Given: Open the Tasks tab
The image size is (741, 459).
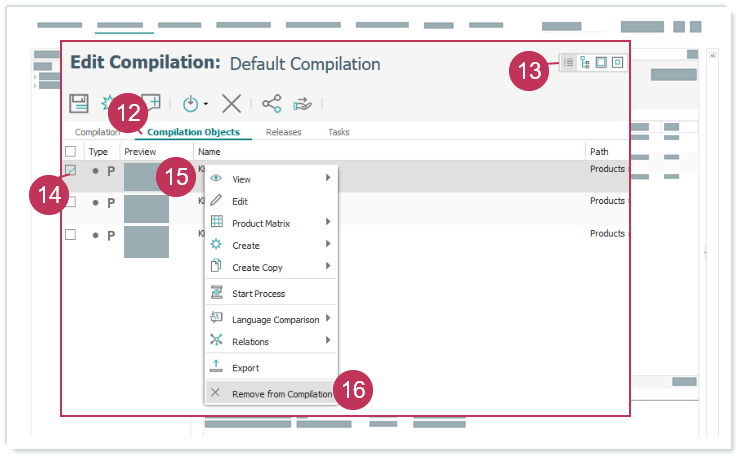Looking at the screenshot, I should pos(339,132).
